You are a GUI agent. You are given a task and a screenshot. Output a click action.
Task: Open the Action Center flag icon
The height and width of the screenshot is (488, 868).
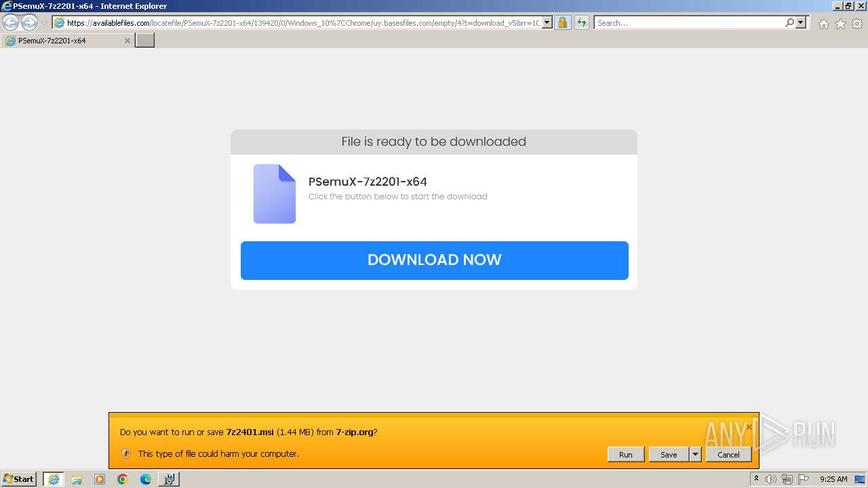point(804,479)
